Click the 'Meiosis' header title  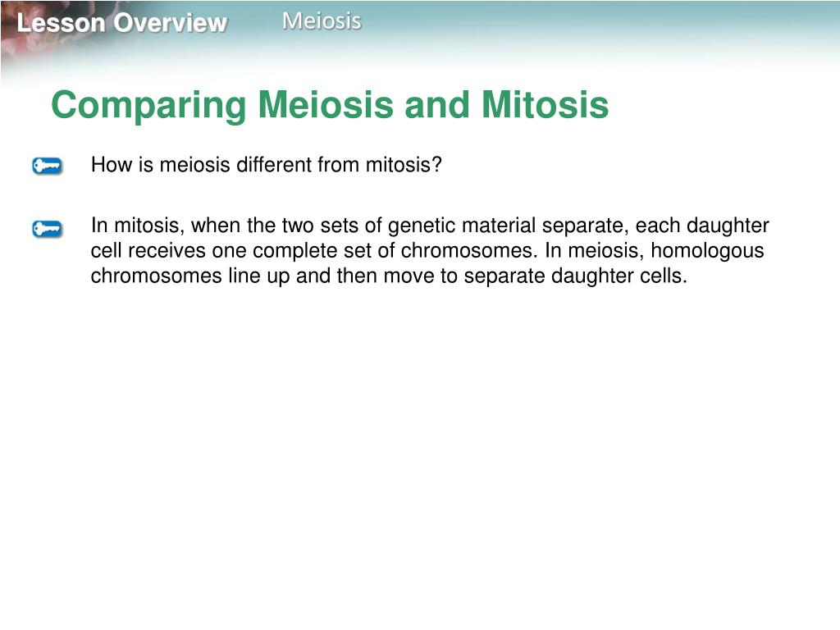322,21
